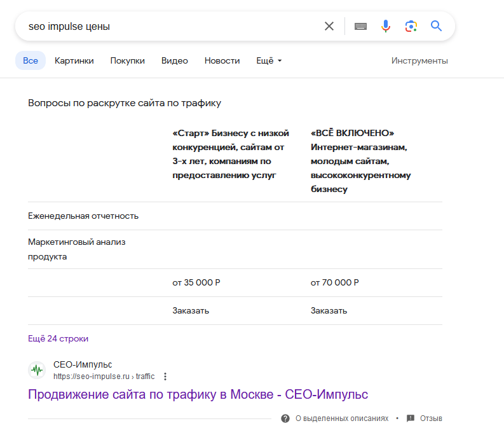Click the question mark snippets icon

click(x=285, y=418)
